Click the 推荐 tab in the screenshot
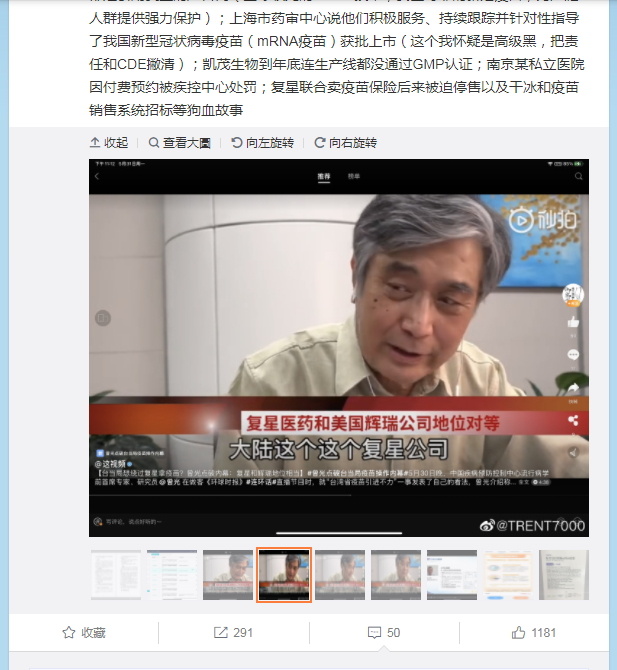Image resolution: width=617 pixels, height=670 pixels. 324,176
